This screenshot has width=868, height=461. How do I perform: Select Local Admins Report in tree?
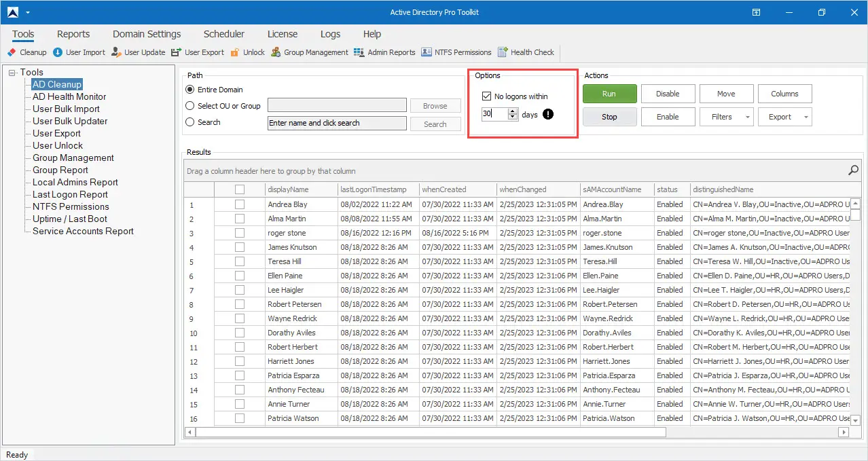[75, 182]
